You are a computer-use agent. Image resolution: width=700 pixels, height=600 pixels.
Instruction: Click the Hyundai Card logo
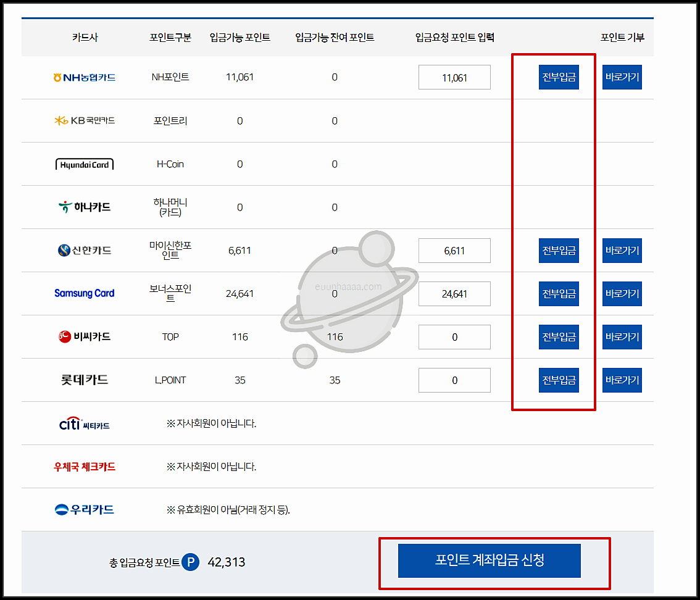click(84, 164)
